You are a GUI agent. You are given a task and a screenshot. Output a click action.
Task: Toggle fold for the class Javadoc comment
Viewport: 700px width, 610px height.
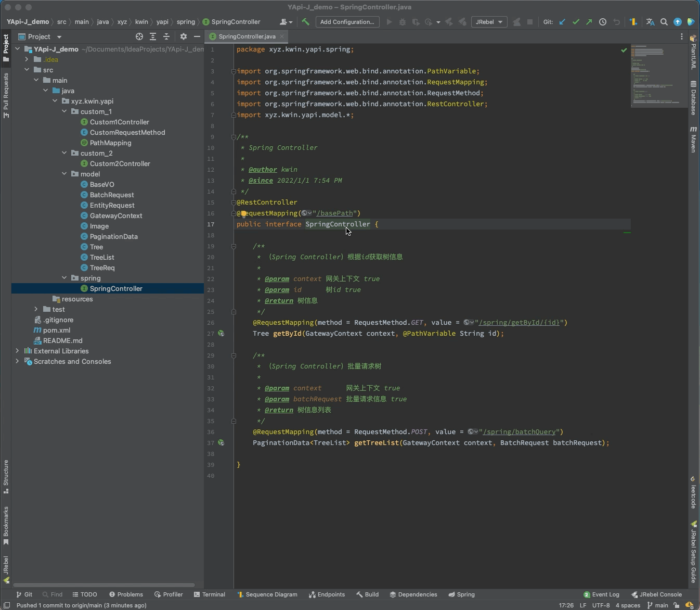[x=234, y=137]
